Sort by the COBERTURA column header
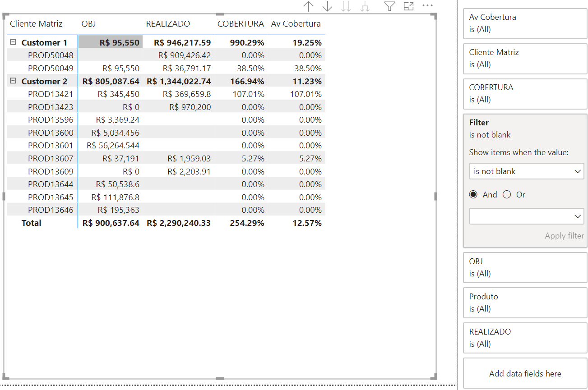The width and height of the screenshot is (588, 390). (241, 24)
